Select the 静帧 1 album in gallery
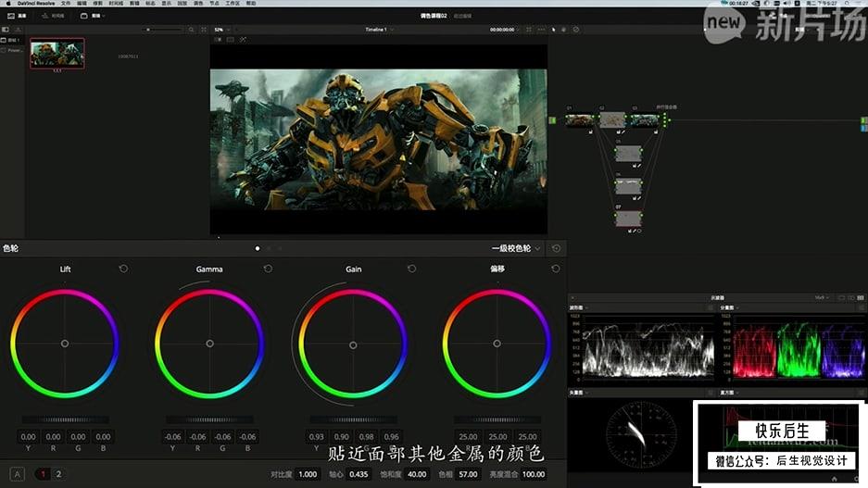The height and width of the screenshot is (488, 868). 11,41
